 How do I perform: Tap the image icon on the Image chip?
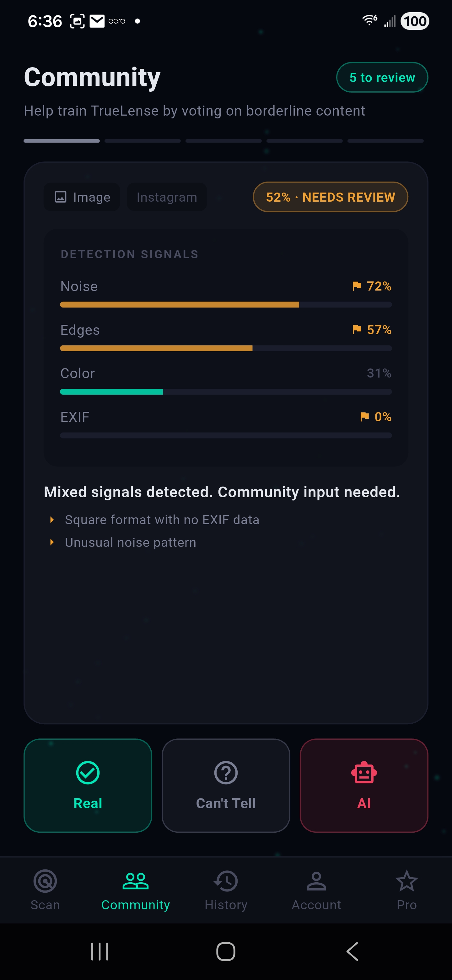click(x=61, y=197)
